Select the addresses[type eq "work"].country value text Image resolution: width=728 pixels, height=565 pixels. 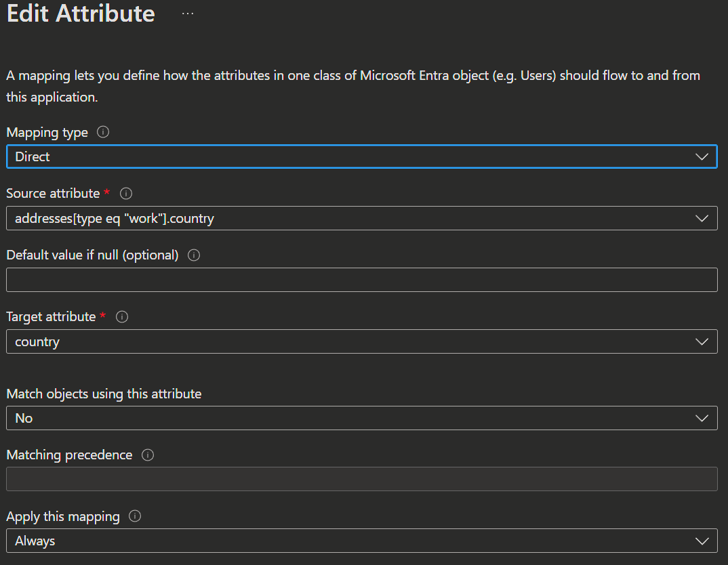point(114,219)
